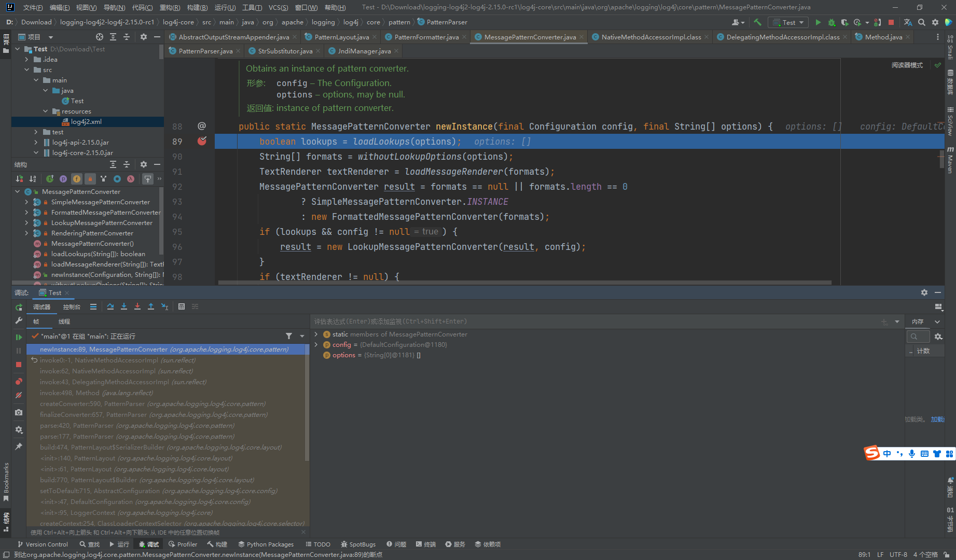Click the editor horizontal scrollbar
The width and height of the screenshot is (956, 560).
coord(525,283)
